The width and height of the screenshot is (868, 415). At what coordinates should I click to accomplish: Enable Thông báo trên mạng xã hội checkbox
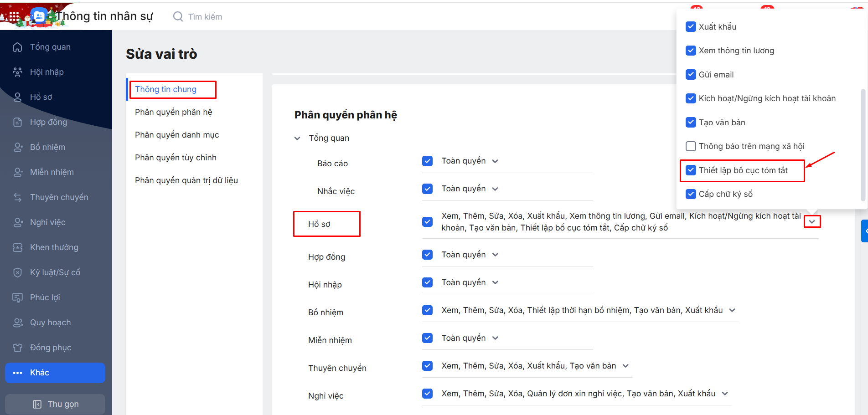pyautogui.click(x=691, y=146)
